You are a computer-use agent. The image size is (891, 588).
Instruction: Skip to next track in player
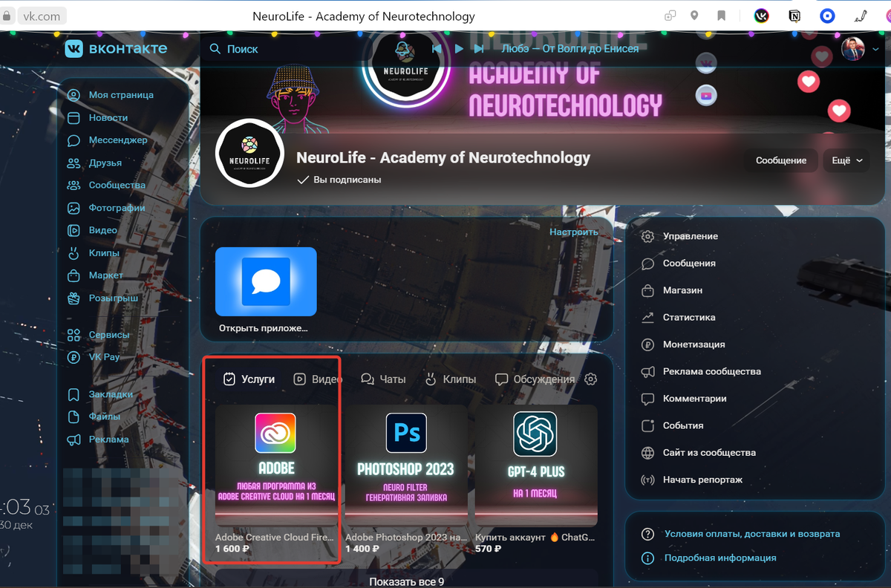tap(479, 48)
